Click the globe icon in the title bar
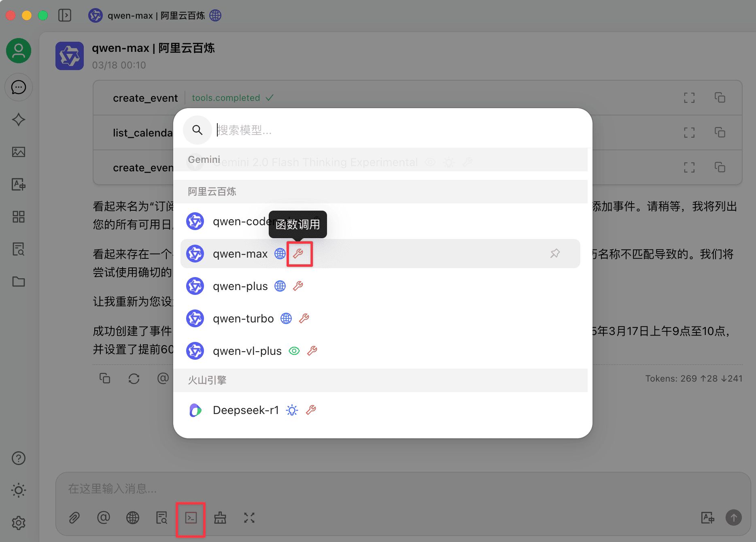The width and height of the screenshot is (756, 542). (x=215, y=15)
